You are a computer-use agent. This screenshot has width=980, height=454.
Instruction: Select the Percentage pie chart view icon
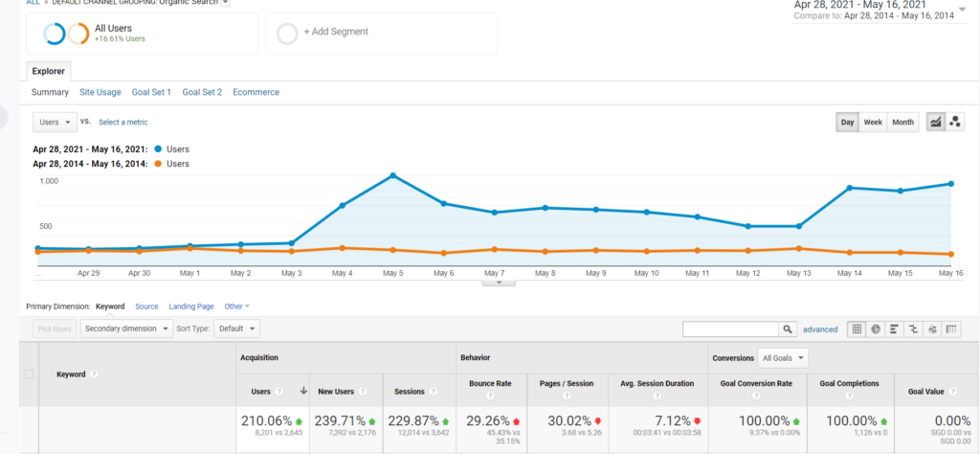[x=876, y=329]
